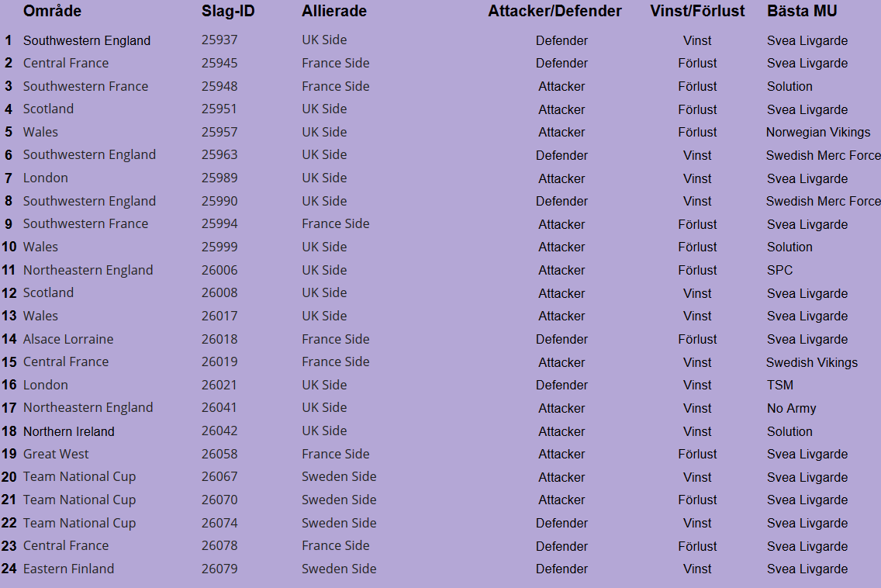Viewport: 881px width, 588px height.
Task: Select the Allierade column header
Action: click(x=333, y=11)
